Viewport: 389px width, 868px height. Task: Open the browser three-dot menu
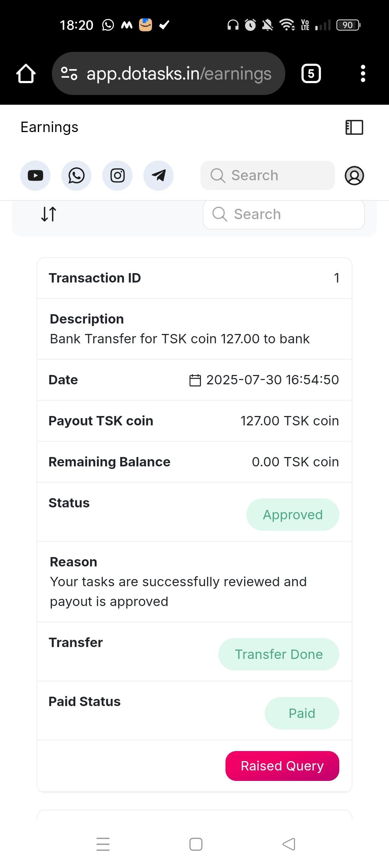click(x=363, y=74)
